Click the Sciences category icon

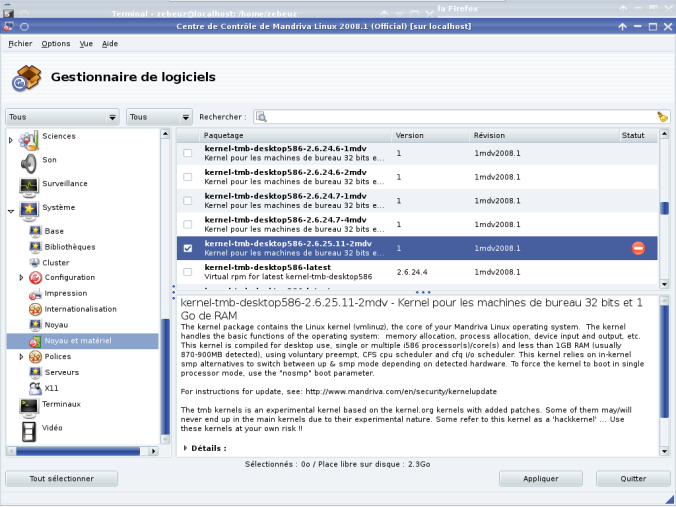[28, 138]
